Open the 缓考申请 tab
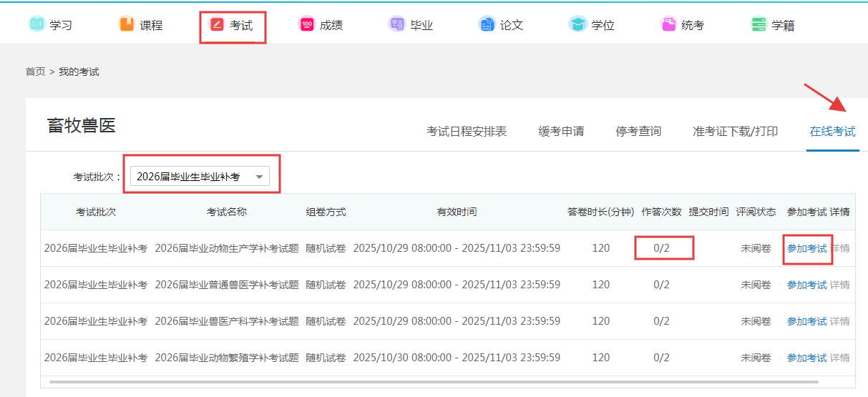868x397 pixels. pyautogui.click(x=561, y=132)
